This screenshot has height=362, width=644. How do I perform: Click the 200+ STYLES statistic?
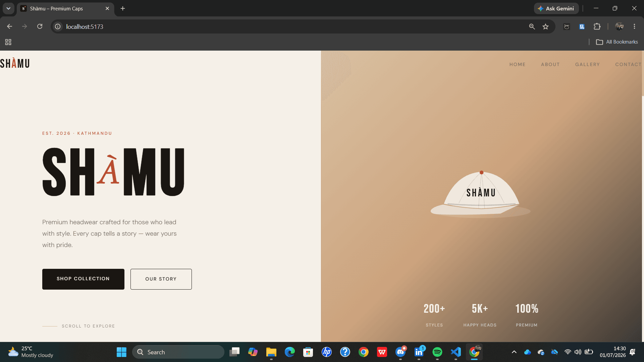434,315
